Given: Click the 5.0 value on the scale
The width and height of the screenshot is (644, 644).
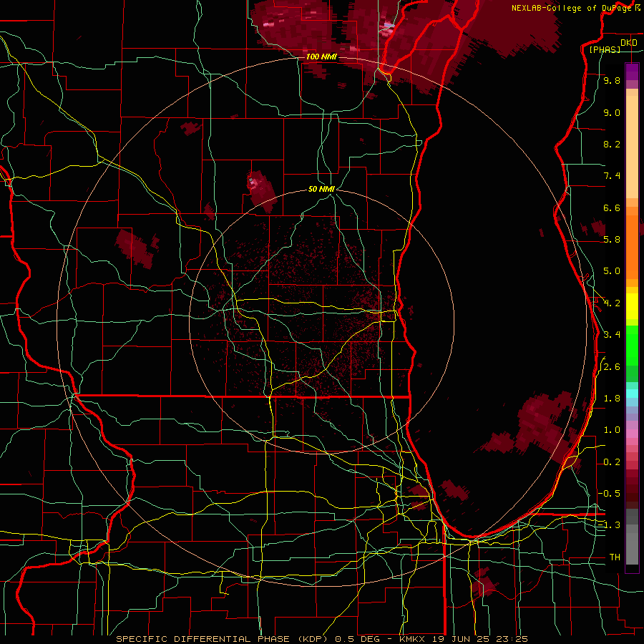Looking at the screenshot, I should click(612, 271).
